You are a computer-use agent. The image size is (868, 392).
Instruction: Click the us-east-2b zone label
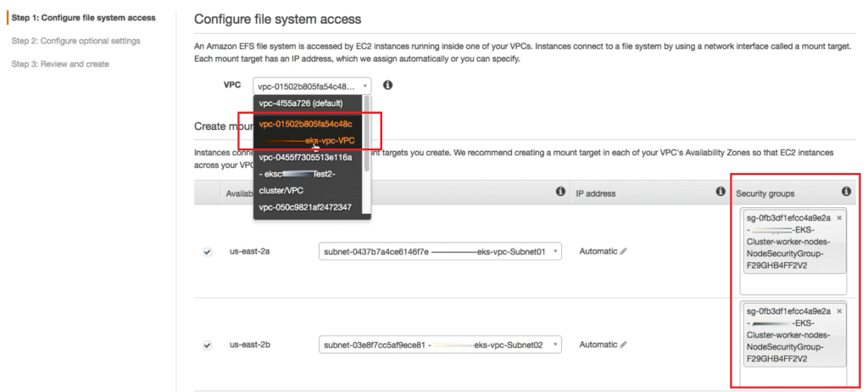click(250, 344)
